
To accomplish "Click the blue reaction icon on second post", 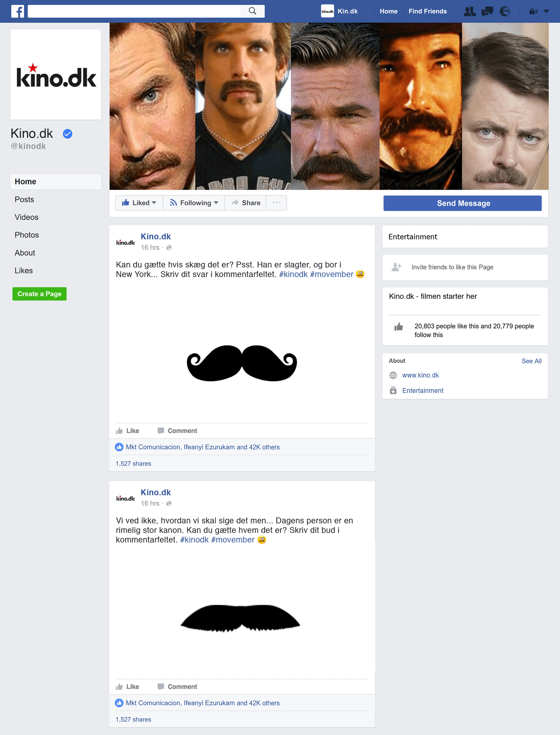I will 119,703.
